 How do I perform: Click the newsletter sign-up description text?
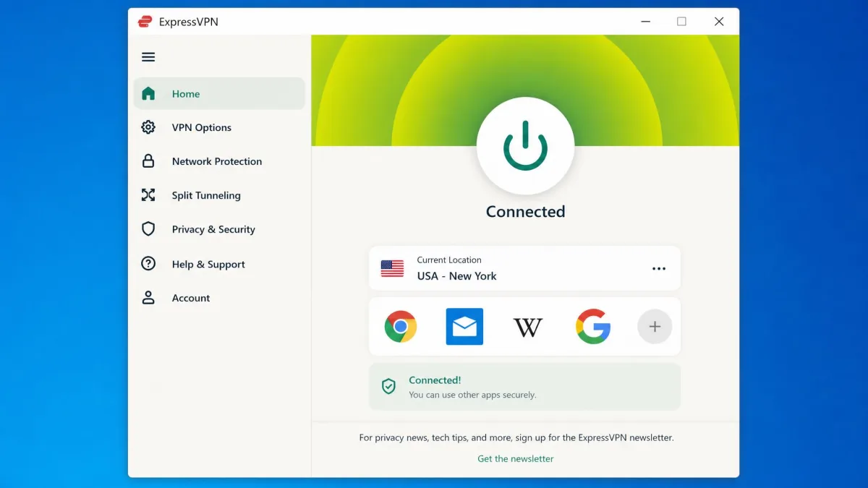tap(516, 437)
